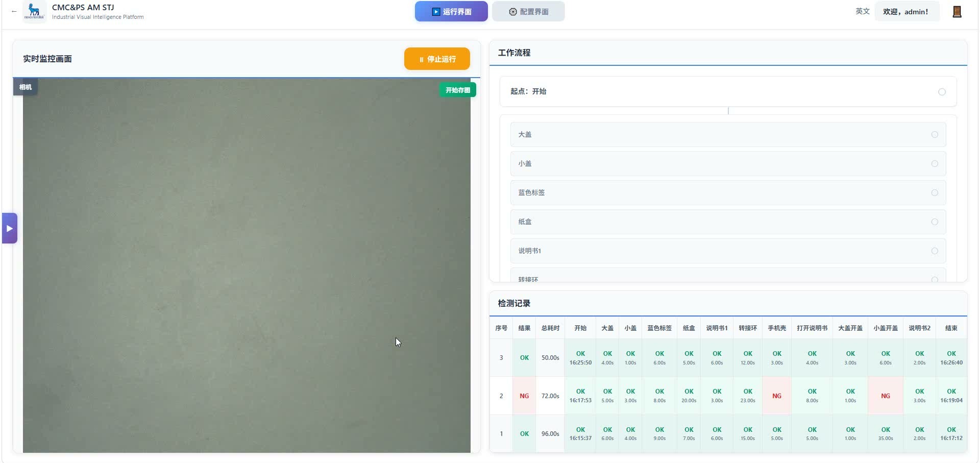Expand the left sidebar with the purple arrow
The width and height of the screenshot is (980, 463).
pyautogui.click(x=10, y=228)
